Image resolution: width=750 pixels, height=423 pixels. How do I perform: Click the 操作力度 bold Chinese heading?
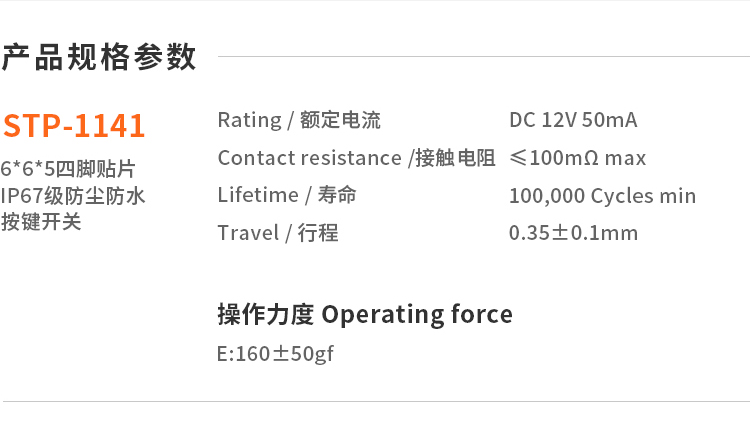tap(265, 314)
